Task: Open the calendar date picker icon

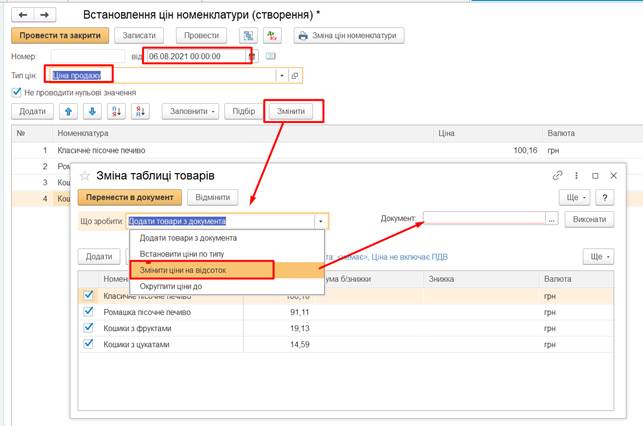Action: (x=253, y=56)
